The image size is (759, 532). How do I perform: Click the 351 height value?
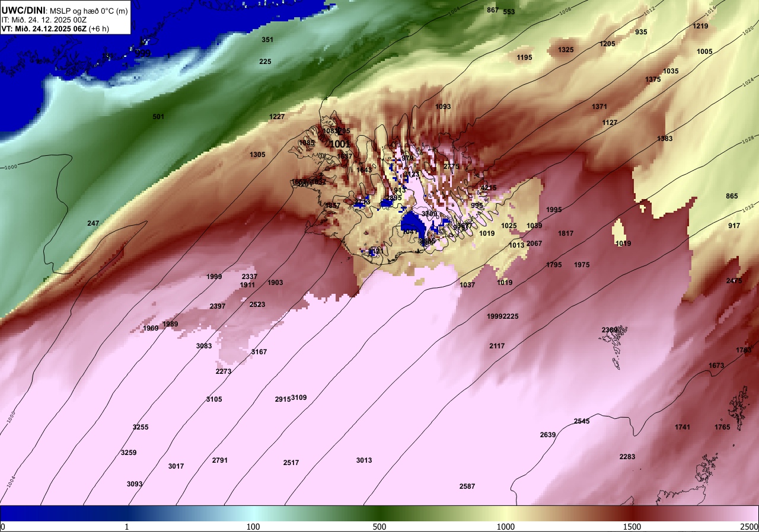pyautogui.click(x=267, y=40)
